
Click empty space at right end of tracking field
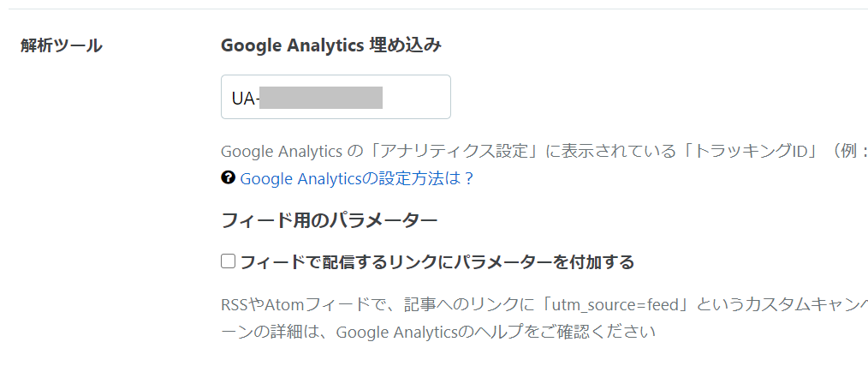[416, 97]
